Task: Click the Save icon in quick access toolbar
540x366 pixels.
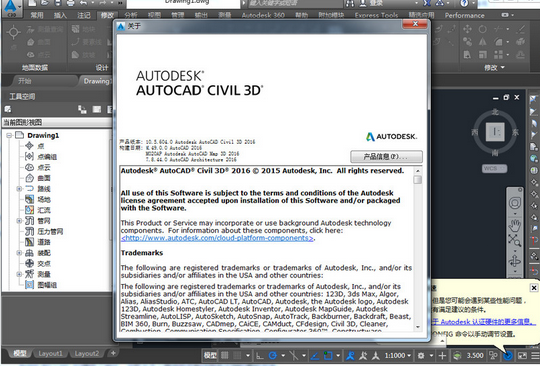Action: [58, 3]
